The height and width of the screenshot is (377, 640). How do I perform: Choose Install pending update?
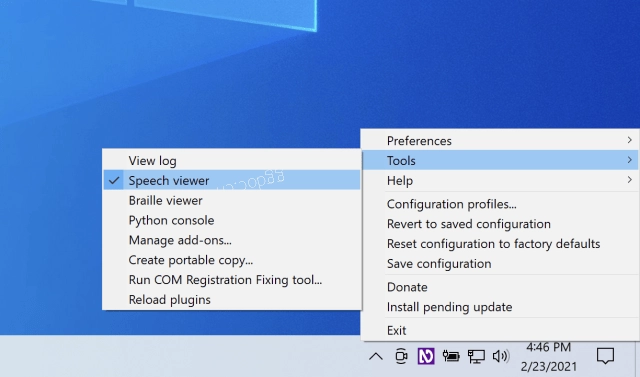[500, 307]
